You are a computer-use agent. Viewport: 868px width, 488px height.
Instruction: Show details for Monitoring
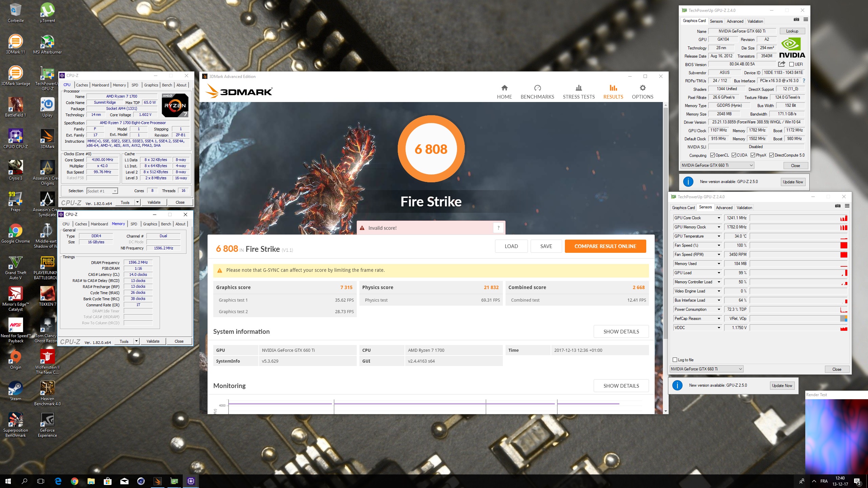tap(621, 386)
